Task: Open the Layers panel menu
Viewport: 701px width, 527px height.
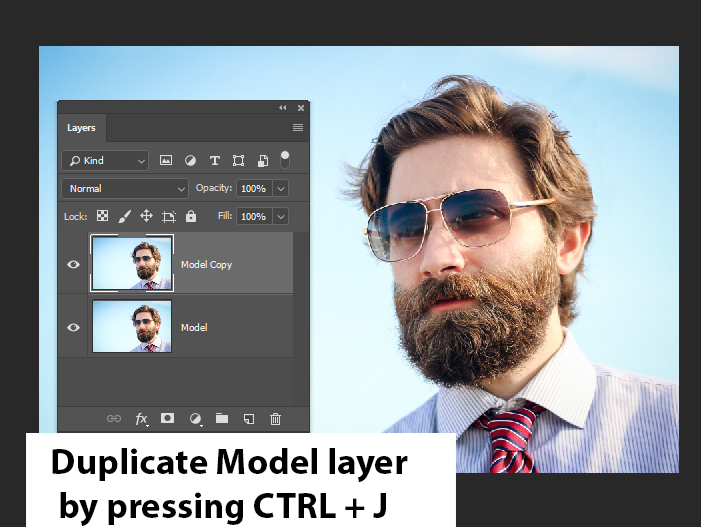Action: (x=298, y=128)
